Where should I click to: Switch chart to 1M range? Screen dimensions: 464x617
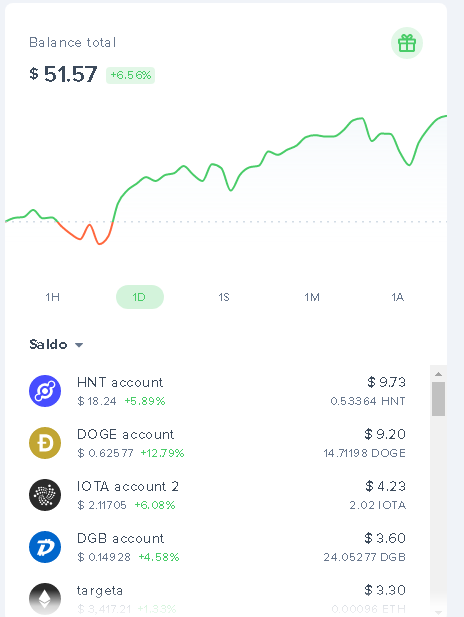(x=312, y=297)
